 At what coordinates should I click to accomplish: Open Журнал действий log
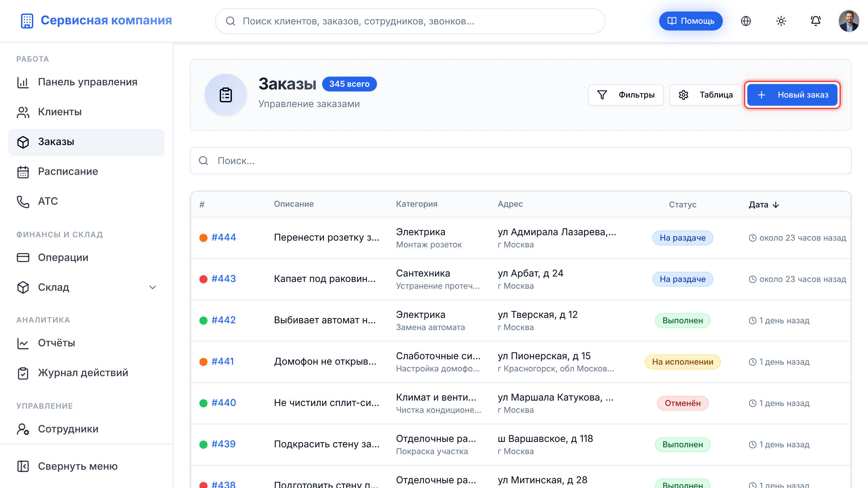point(86,373)
